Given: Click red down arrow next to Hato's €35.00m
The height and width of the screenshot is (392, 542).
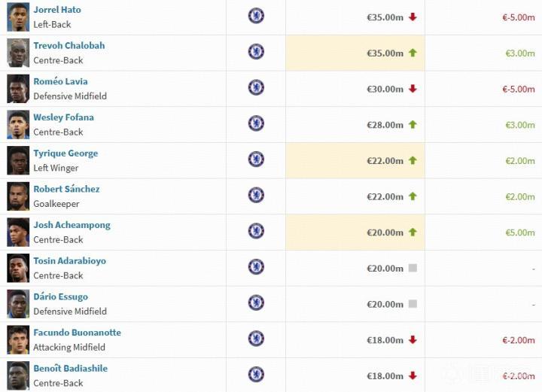Looking at the screenshot, I should [x=413, y=17].
